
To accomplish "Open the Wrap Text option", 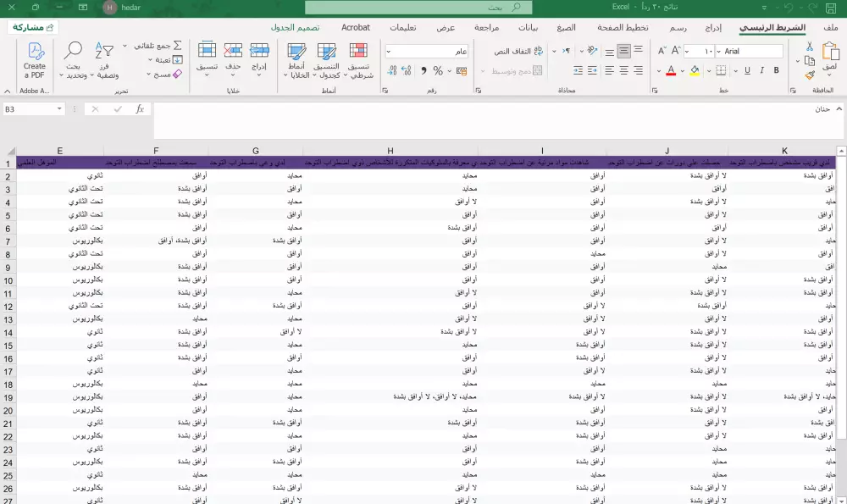I will pos(515,52).
